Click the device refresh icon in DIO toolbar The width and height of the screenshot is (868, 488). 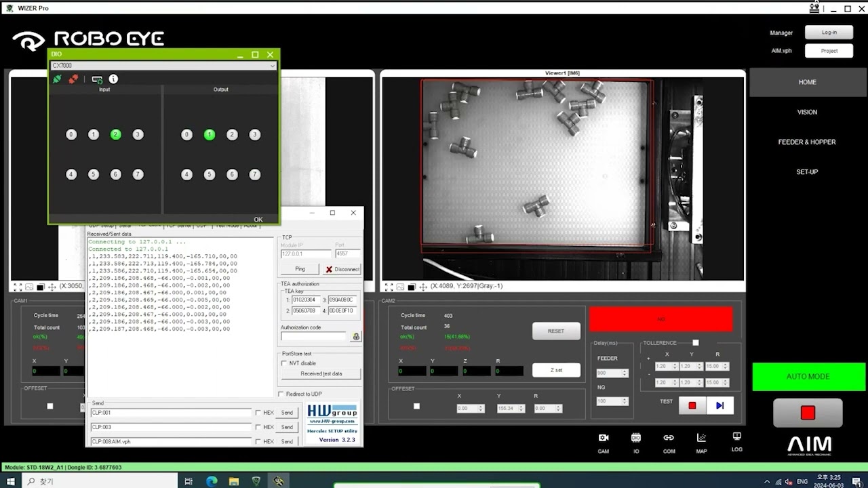pyautogui.click(x=97, y=79)
